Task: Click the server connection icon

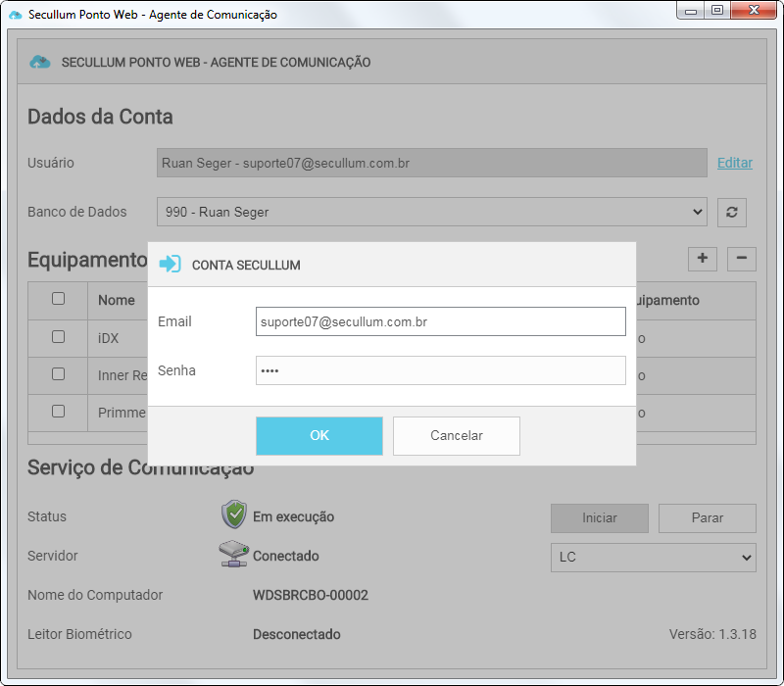Action: point(233,555)
